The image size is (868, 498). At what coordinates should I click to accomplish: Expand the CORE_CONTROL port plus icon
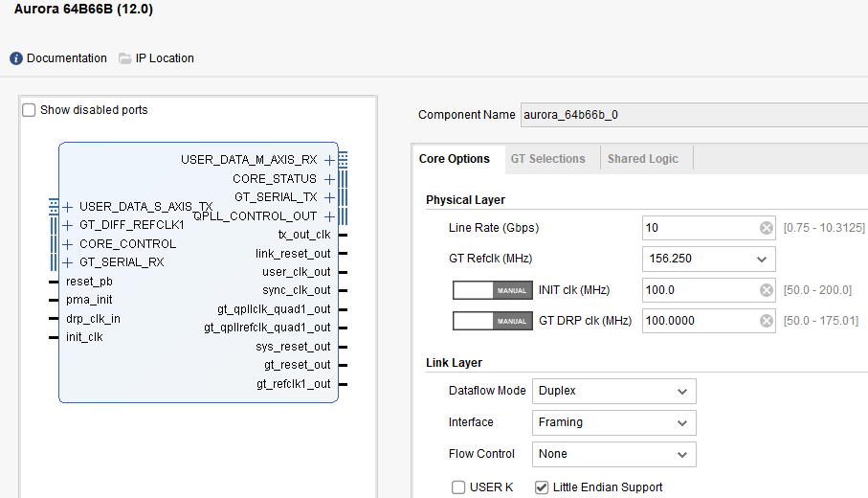pyautogui.click(x=68, y=244)
